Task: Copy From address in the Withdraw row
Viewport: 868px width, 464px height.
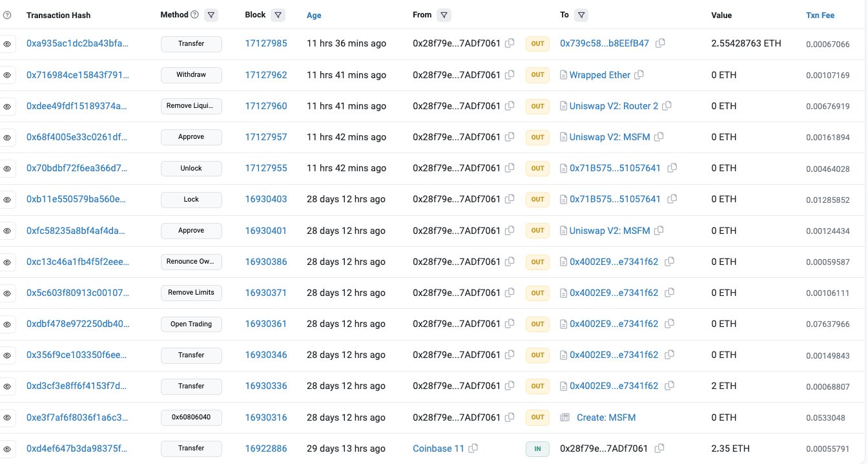Action: click(x=510, y=75)
